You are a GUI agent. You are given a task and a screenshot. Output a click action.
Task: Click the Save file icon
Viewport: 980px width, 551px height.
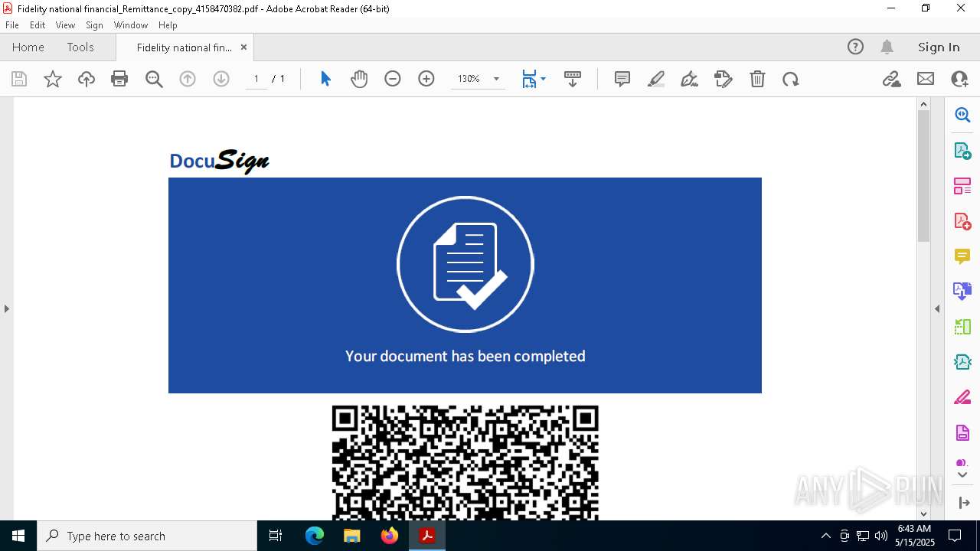19,79
